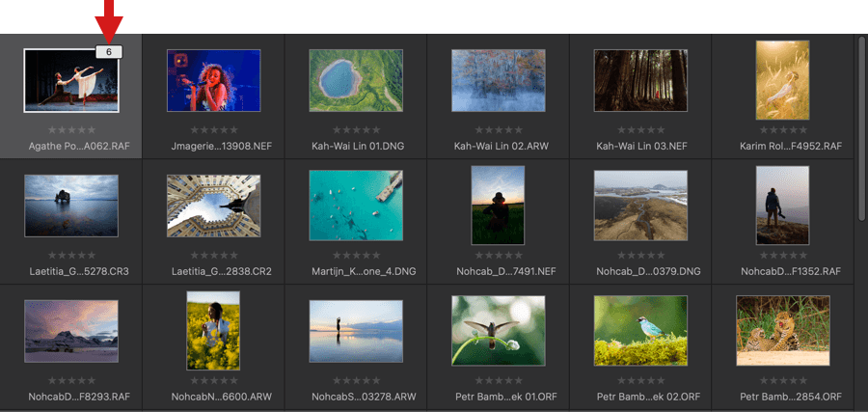Expand the stack badge showing 6 copies
Image resolution: width=868 pixels, height=412 pixels.
coord(109,51)
